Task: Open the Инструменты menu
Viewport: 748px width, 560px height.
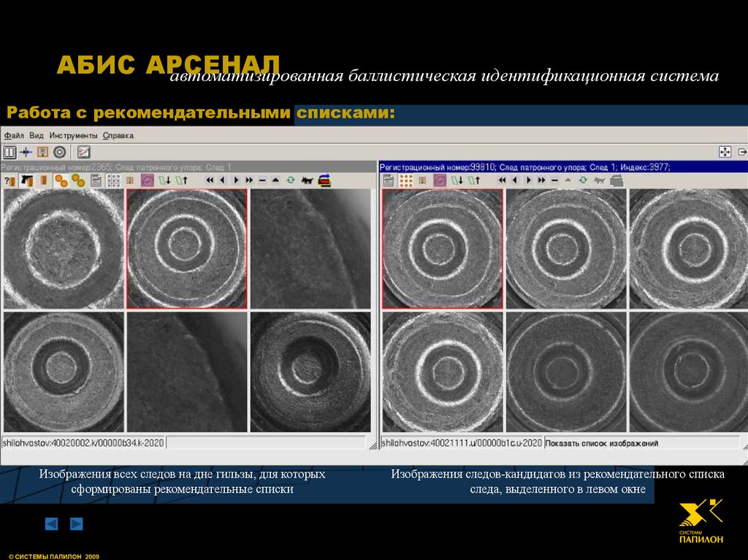Action: [x=73, y=136]
